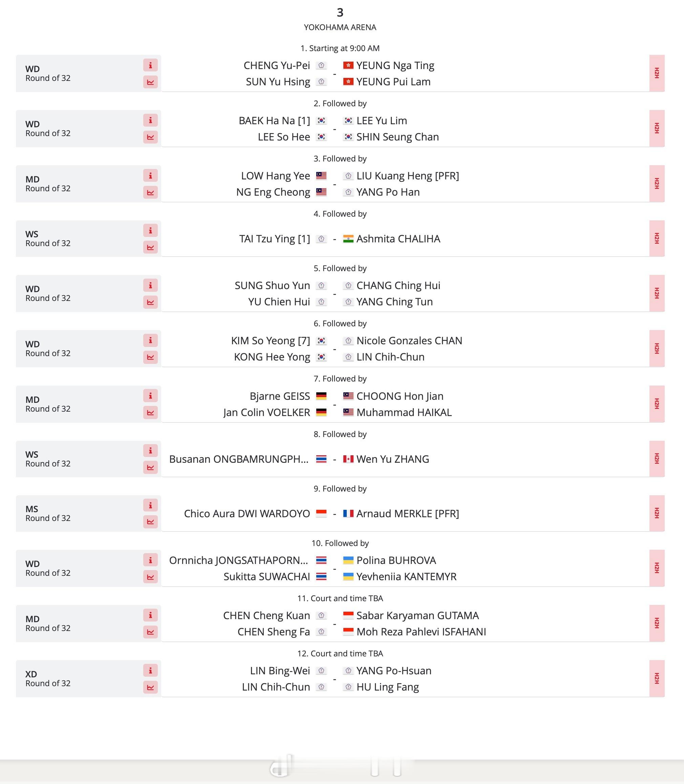
Task: Click info icon for TAI Tzu Ying match
Action: click(x=150, y=231)
